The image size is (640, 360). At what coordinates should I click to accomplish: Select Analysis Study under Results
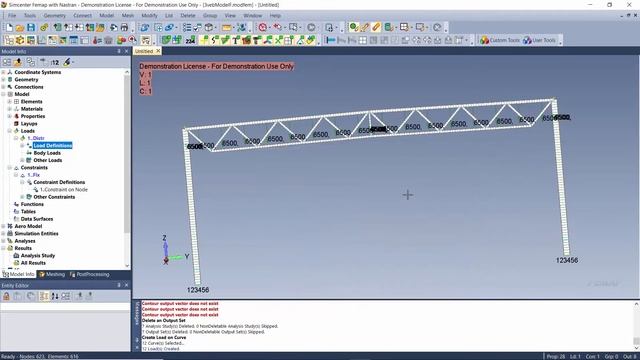point(38,256)
